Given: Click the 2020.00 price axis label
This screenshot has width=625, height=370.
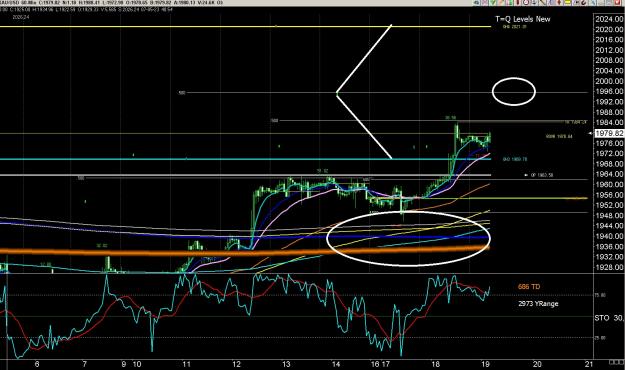Looking at the screenshot, I should [x=609, y=29].
